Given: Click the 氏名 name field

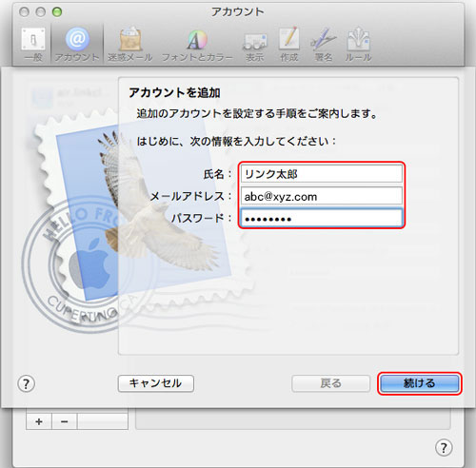Looking at the screenshot, I should pyautogui.click(x=322, y=173).
